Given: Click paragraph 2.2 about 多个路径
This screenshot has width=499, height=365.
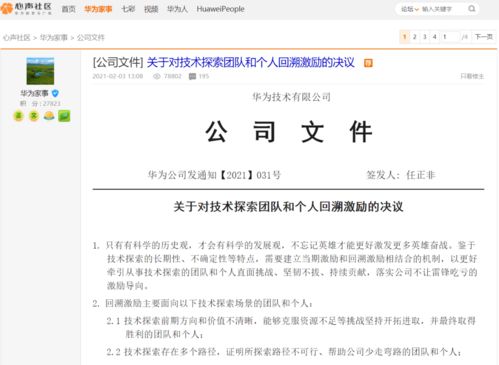Looking at the screenshot, I should click(284, 352).
